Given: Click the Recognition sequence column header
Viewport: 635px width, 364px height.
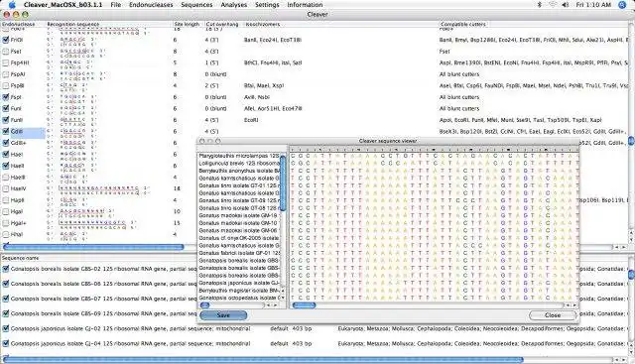Looking at the screenshot, I should (72, 24).
